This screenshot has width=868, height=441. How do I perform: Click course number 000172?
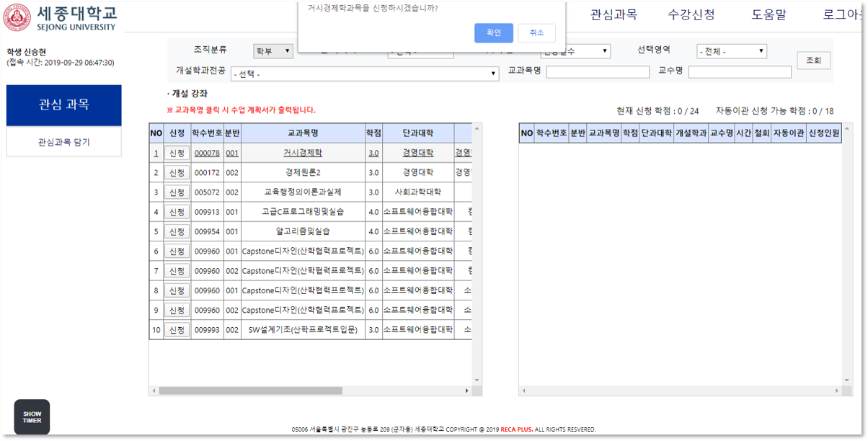207,173
